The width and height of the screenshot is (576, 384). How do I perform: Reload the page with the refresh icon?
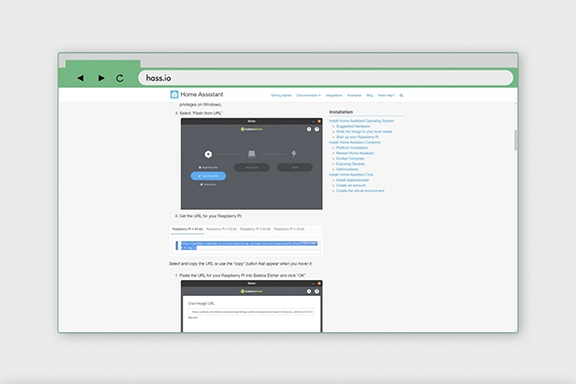(x=120, y=78)
